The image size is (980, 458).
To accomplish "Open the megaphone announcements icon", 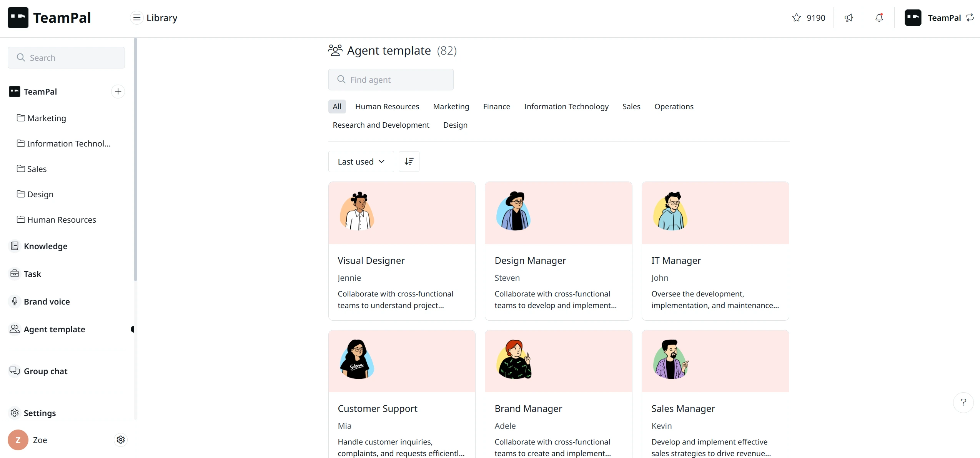I will 849,18.
